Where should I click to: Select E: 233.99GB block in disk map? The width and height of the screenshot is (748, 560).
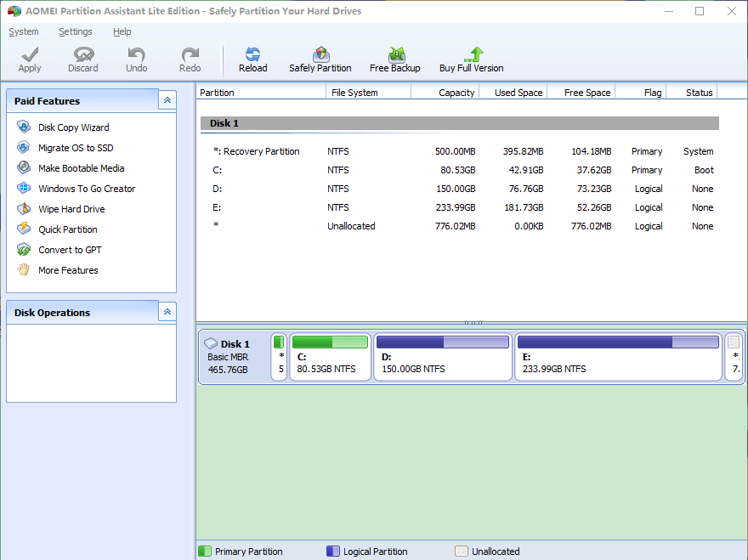click(x=618, y=357)
